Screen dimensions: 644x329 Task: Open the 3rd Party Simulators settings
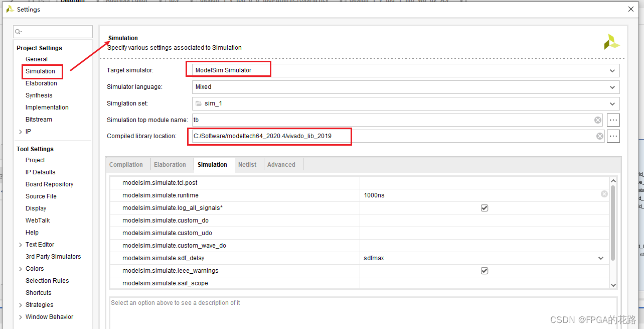53,257
